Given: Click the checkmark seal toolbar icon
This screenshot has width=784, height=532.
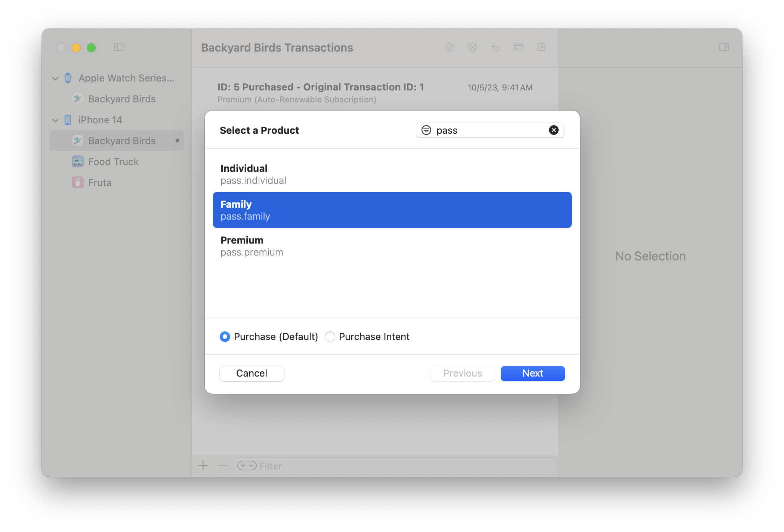Looking at the screenshot, I should pos(449,47).
